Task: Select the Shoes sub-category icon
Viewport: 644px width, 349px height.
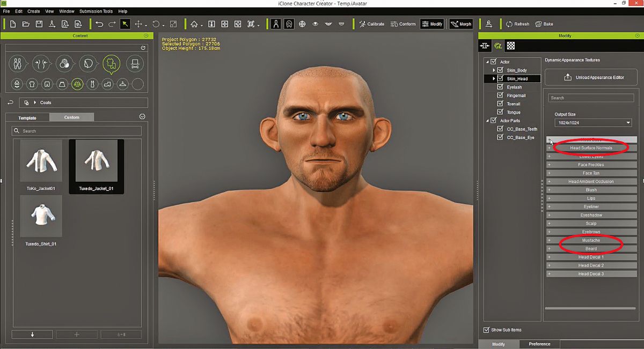Action: click(107, 84)
